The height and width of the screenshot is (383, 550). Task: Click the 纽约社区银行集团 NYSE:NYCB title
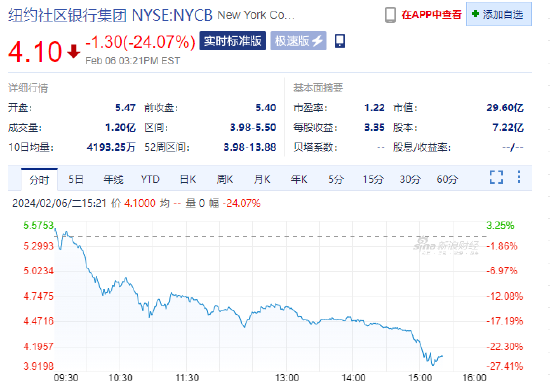pyautogui.click(x=110, y=15)
